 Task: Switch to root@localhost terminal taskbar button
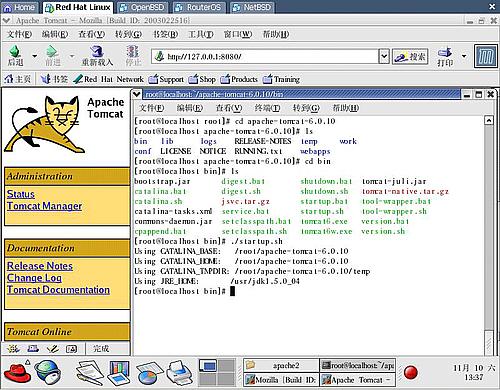(x=358, y=365)
